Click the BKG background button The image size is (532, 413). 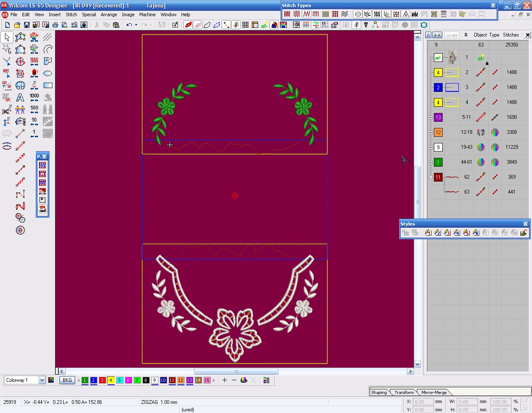(67, 380)
